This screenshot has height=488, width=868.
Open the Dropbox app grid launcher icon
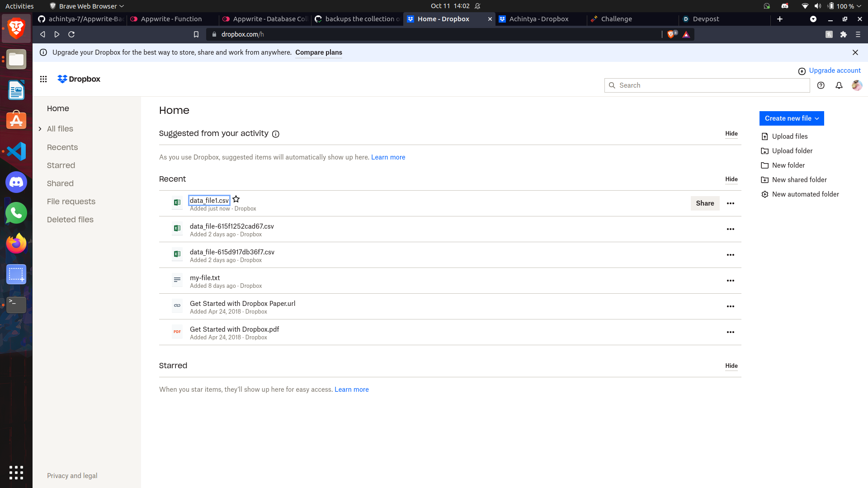[43, 79]
